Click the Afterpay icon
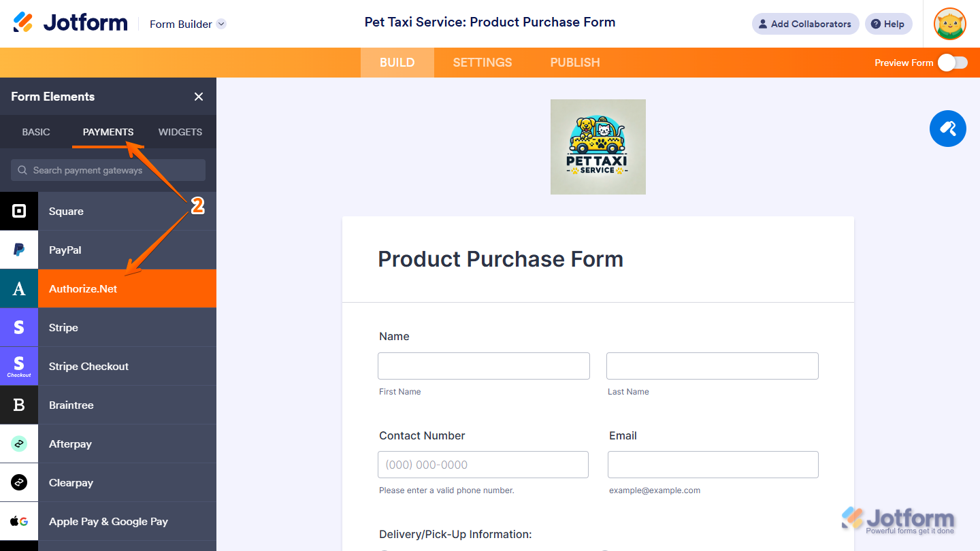The height and width of the screenshot is (551, 980). [x=19, y=444]
